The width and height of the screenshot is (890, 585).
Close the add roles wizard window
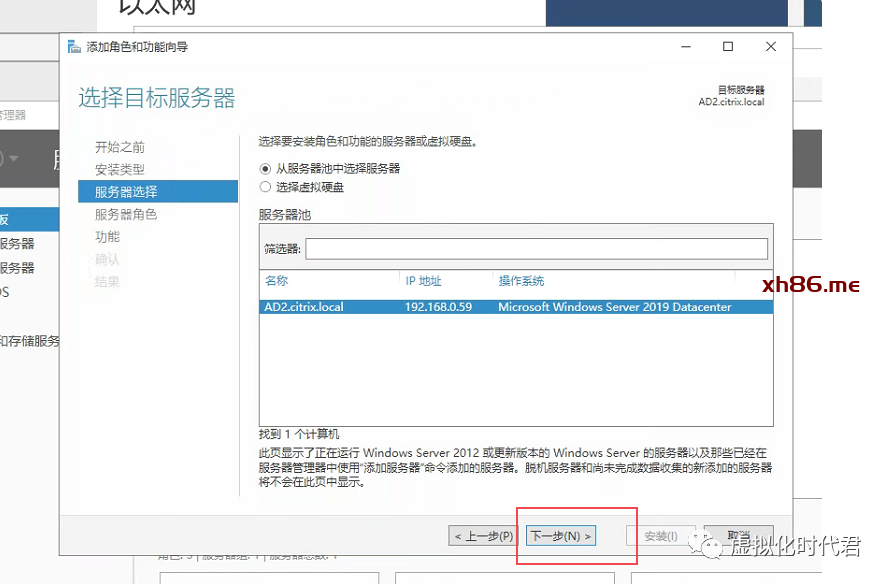point(770,47)
